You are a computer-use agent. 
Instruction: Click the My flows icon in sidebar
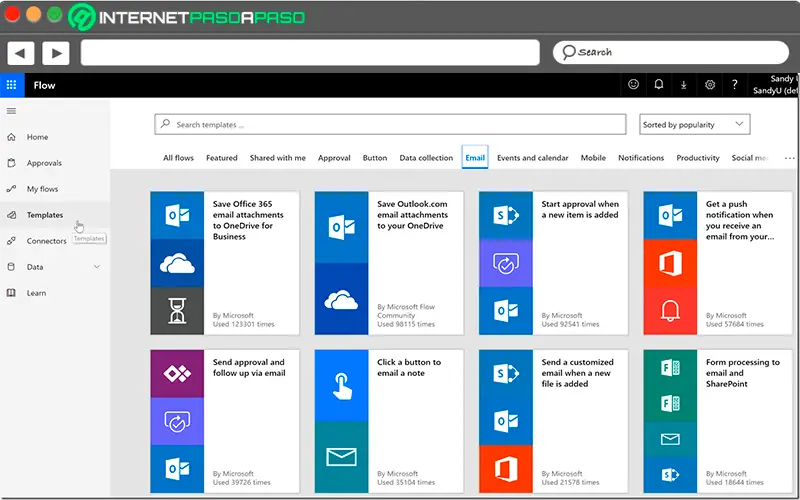click(11, 189)
